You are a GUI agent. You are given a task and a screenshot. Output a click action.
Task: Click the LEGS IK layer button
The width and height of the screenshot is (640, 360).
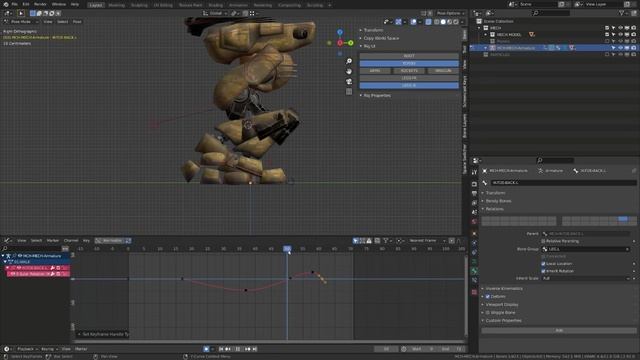point(409,86)
